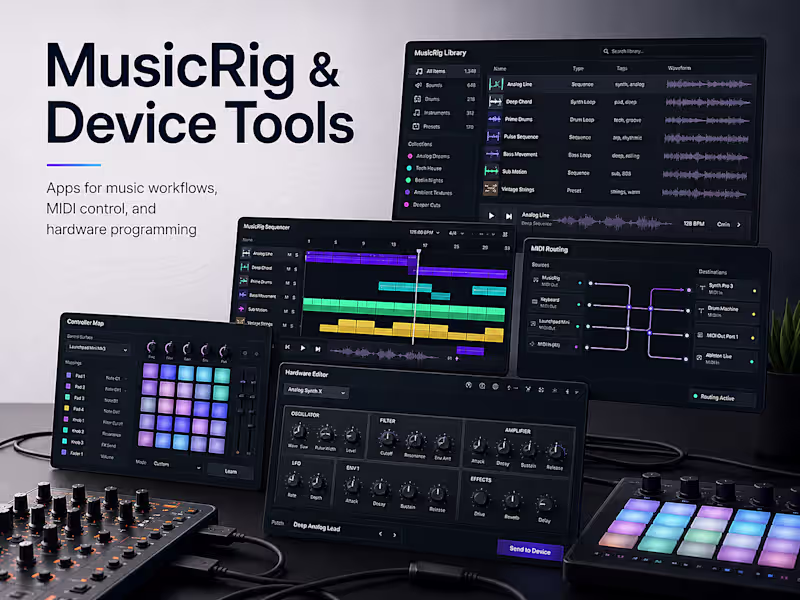This screenshot has height=600, width=800.
Task: Toggle Routing Active indicator
Action: [721, 397]
